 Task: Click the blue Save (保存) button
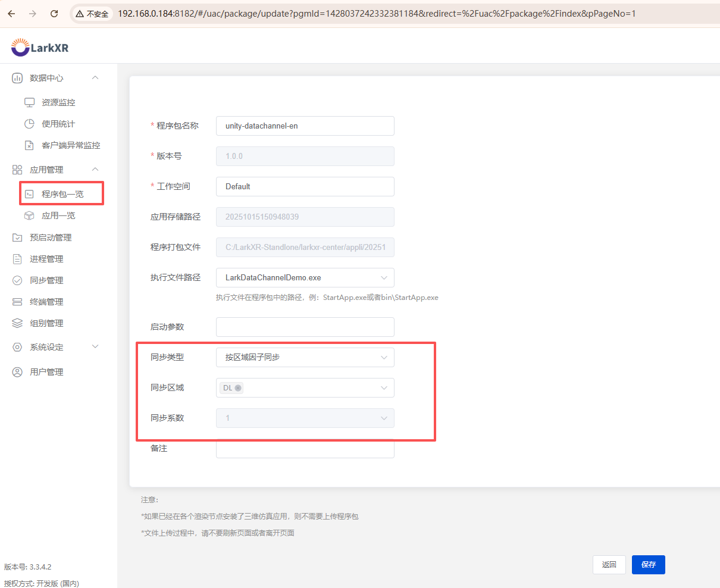pos(648,565)
